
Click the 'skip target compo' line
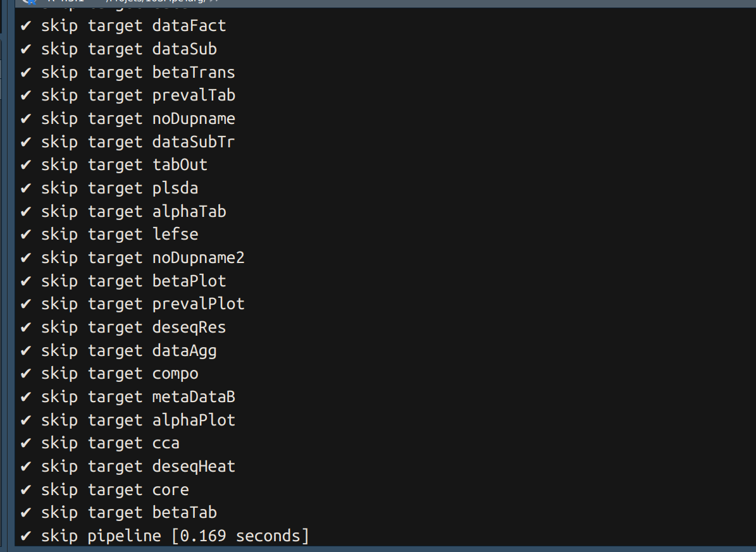pos(119,374)
